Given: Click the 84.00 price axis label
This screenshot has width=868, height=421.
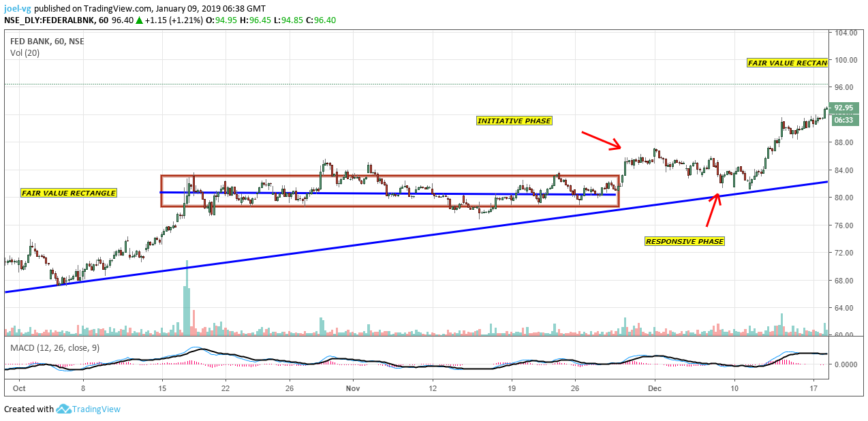Looking at the screenshot, I should 843,170.
